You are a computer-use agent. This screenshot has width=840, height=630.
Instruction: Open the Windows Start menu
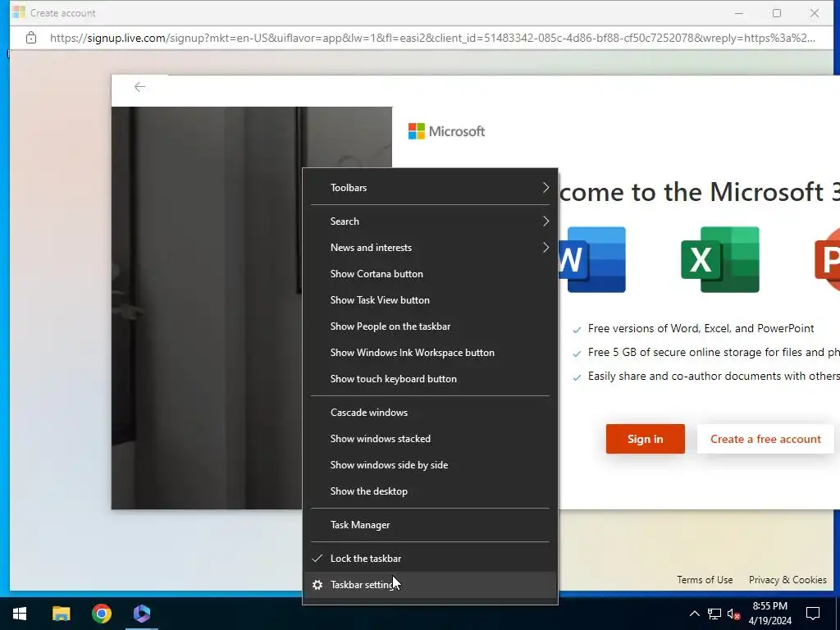pos(20,614)
